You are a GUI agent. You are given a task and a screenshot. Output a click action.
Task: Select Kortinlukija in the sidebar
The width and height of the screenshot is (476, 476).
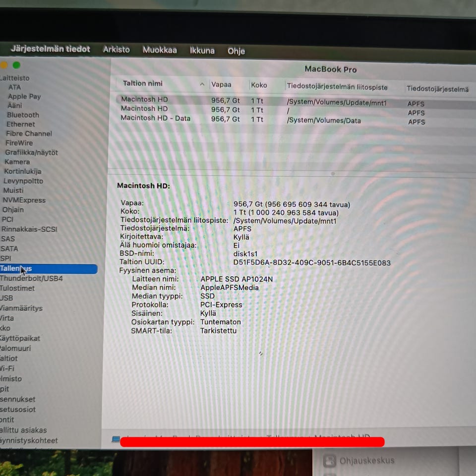(x=22, y=172)
